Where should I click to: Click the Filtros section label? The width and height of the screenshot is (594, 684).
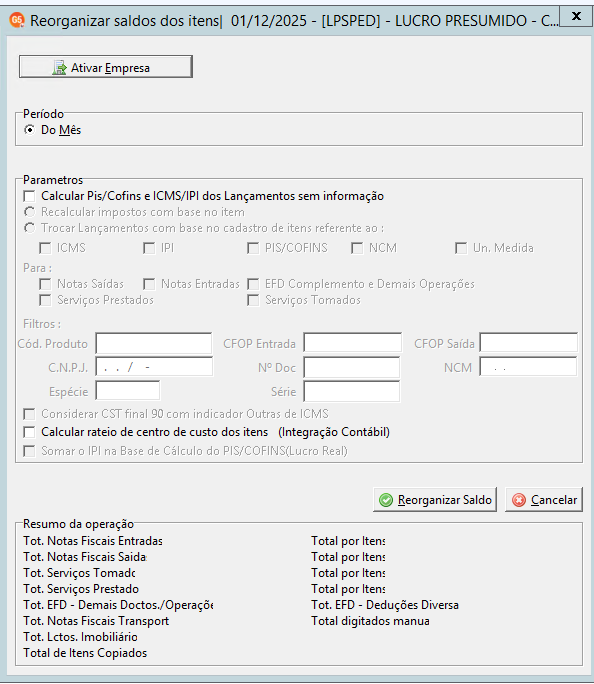pos(42,324)
